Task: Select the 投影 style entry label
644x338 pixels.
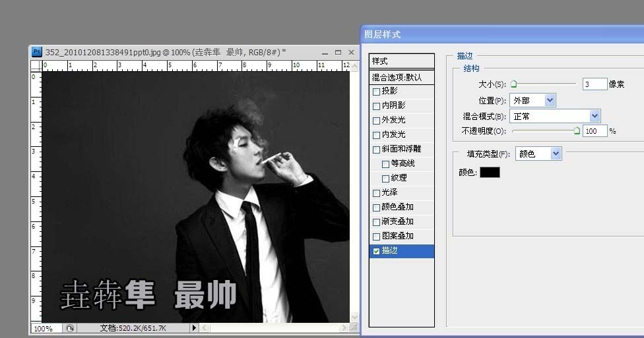Action: 389,91
